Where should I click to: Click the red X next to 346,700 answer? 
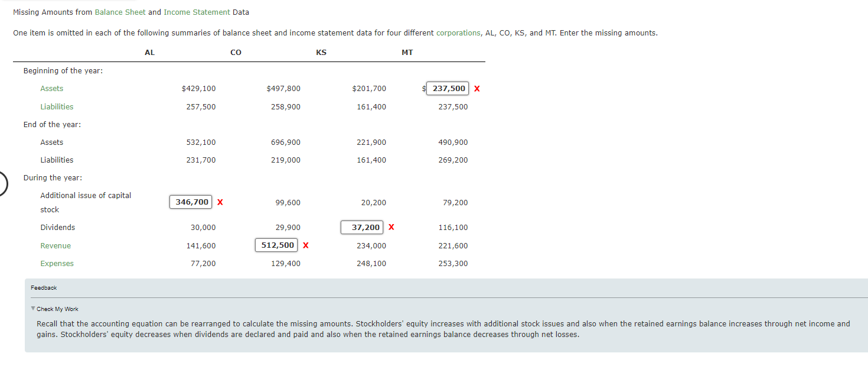click(220, 202)
